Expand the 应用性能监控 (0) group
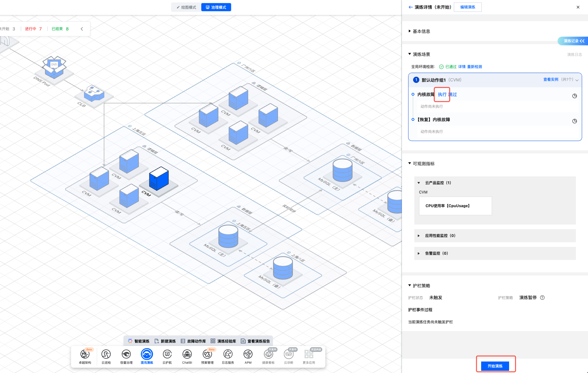Image resolution: width=588 pixels, height=373 pixels. [440, 236]
